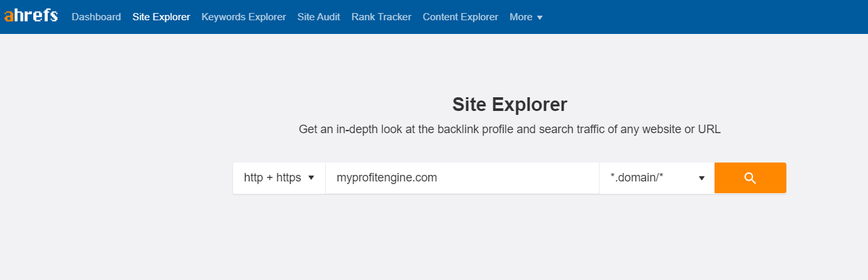Switch to Rank Tracker
The image size is (868, 280).
coord(381,17)
